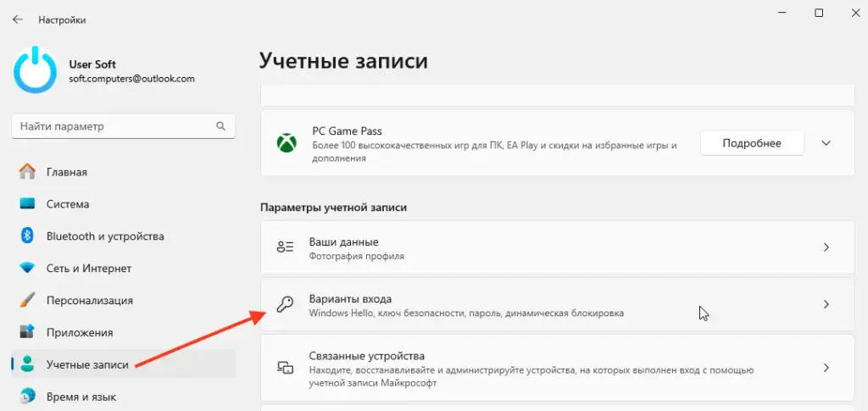The height and width of the screenshot is (411, 868).
Task: Click the User Soft profile avatar
Action: click(35, 70)
